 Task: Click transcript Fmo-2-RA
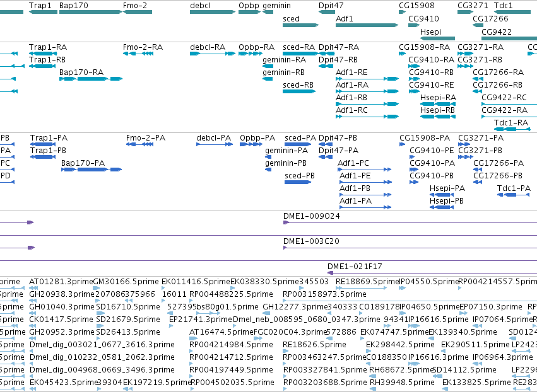[143, 47]
